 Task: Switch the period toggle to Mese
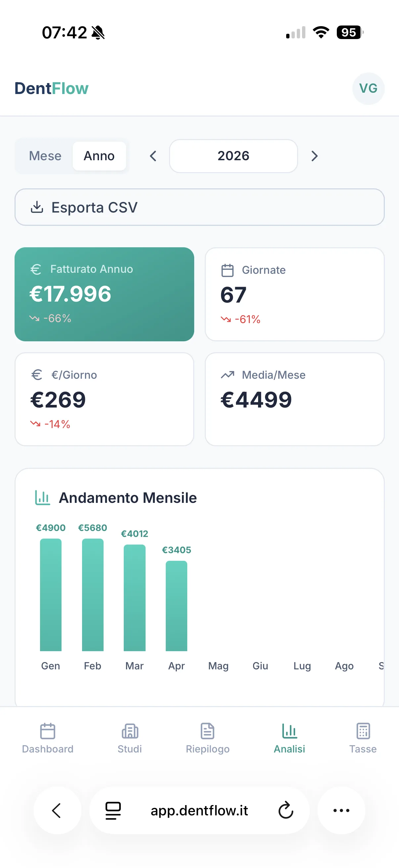tap(45, 156)
